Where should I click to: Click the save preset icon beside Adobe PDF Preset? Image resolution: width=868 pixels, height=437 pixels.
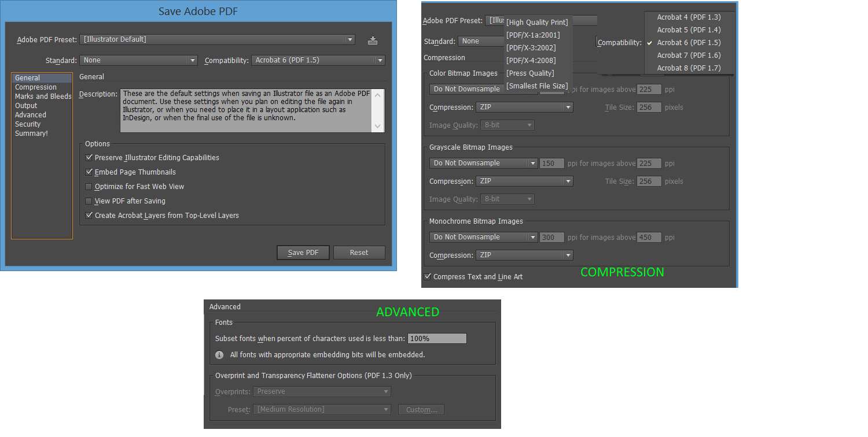pyautogui.click(x=373, y=40)
